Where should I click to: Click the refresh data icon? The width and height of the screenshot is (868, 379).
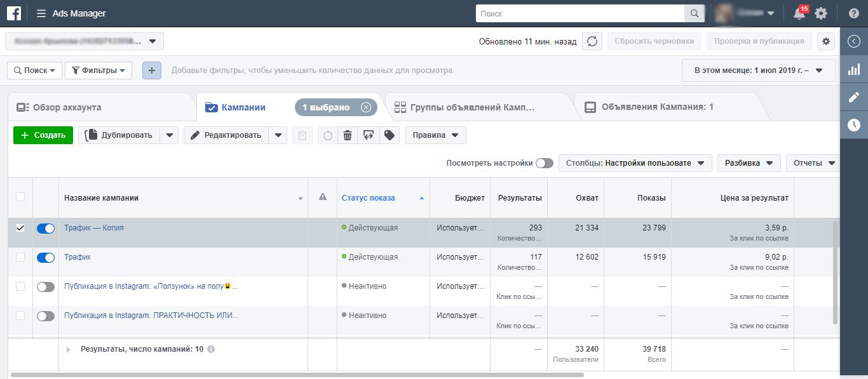pyautogui.click(x=592, y=41)
